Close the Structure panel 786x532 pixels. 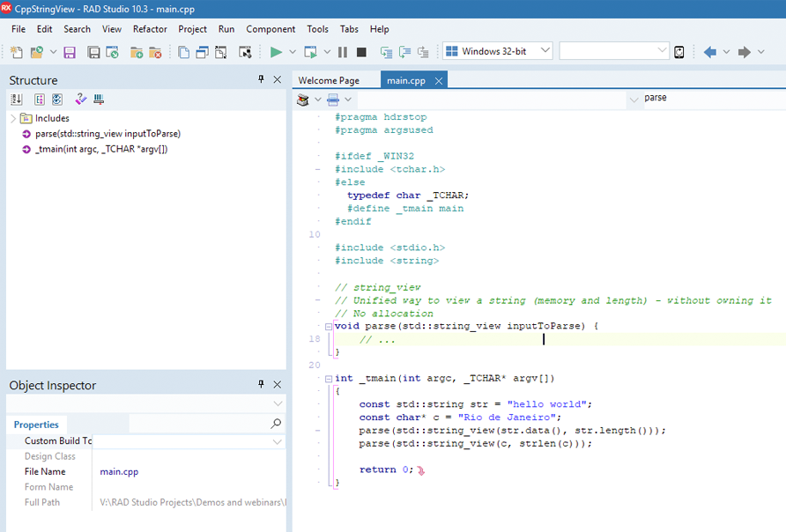(x=278, y=79)
